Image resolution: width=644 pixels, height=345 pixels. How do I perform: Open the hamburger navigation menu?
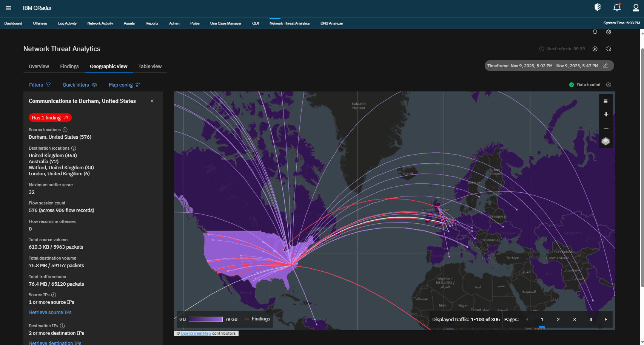point(8,8)
